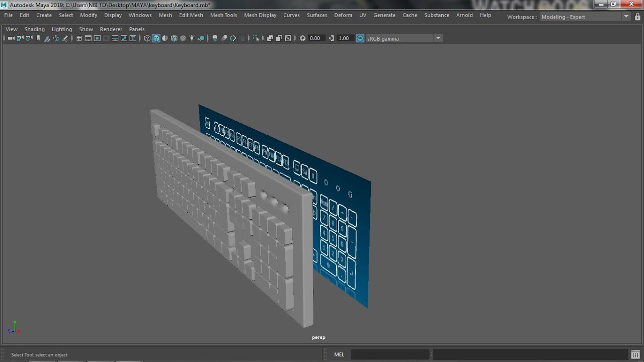Open the Mesh Tools menu
This screenshot has width=644, height=362.
(223, 15)
